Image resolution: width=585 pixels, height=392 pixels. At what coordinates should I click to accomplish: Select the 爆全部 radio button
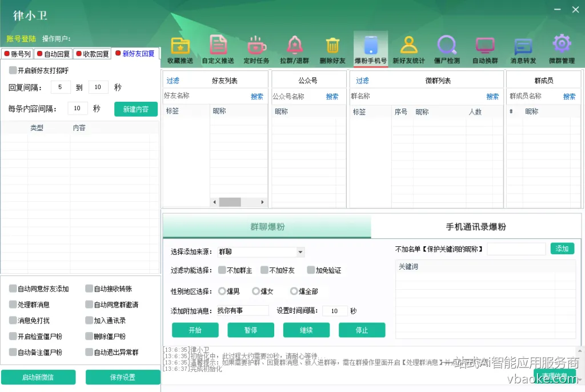point(294,291)
